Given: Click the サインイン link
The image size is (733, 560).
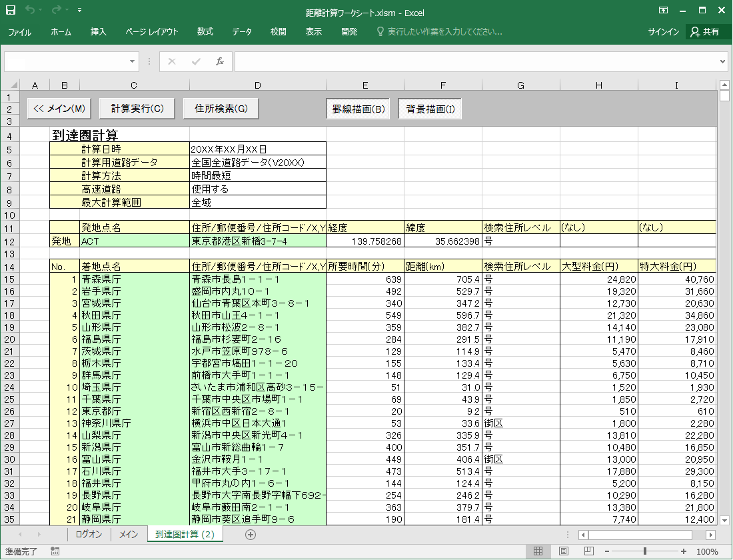Looking at the screenshot, I should [663, 32].
